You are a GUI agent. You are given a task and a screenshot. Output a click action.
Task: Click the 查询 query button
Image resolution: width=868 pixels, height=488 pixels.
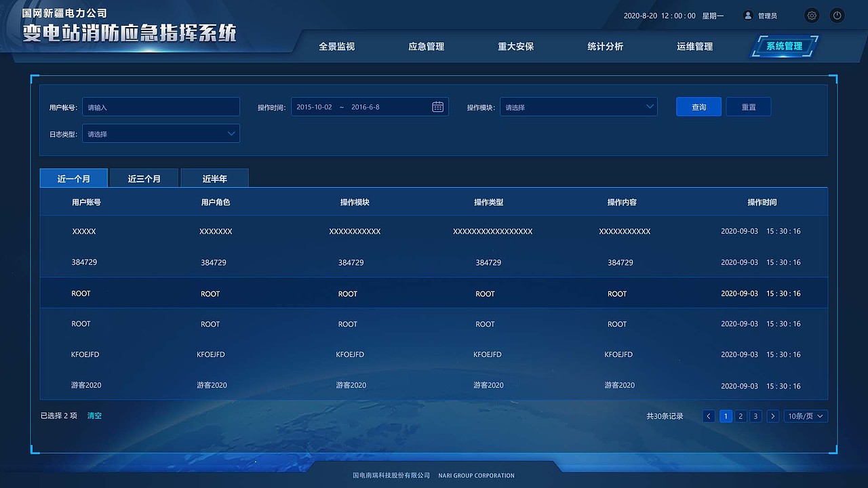tap(698, 106)
